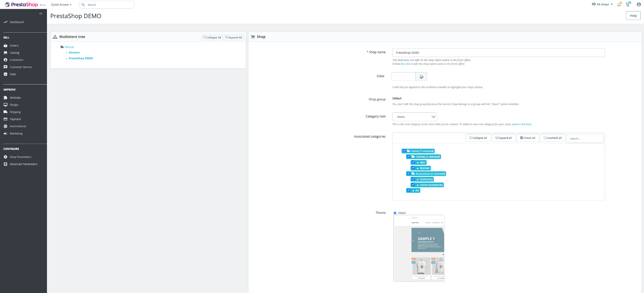The width and height of the screenshot is (644, 293).
Task: Click the Stats chart icon in sidebar
Action: pos(5,74)
